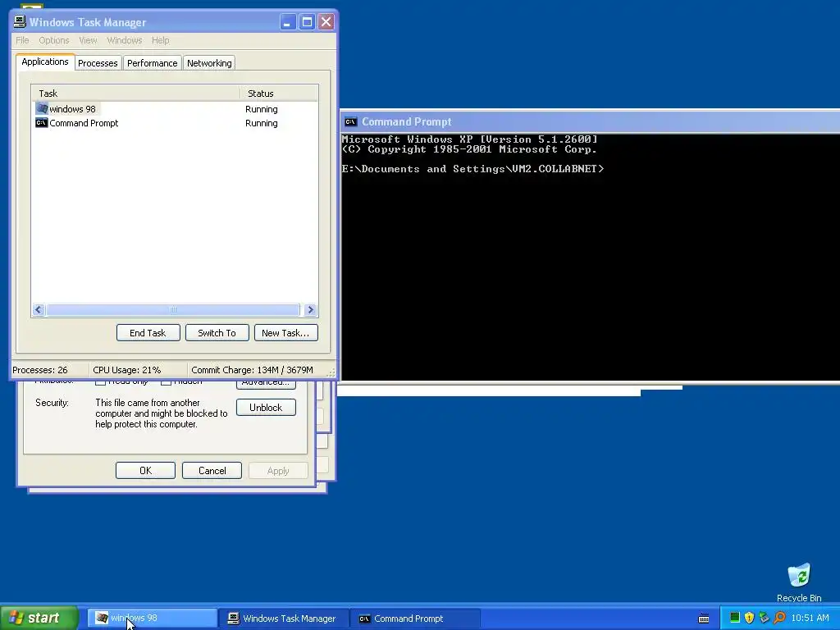
Task: Click the Safely Remove Hardware tray icon
Action: click(x=764, y=618)
